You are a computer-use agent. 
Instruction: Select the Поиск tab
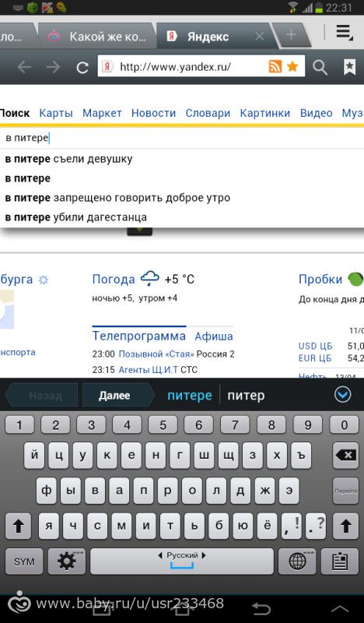(x=15, y=113)
